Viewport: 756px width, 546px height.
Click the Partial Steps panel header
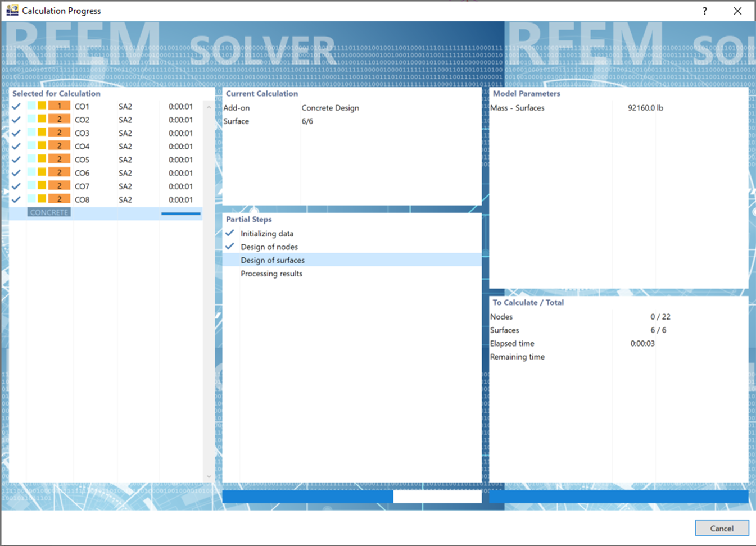point(248,220)
